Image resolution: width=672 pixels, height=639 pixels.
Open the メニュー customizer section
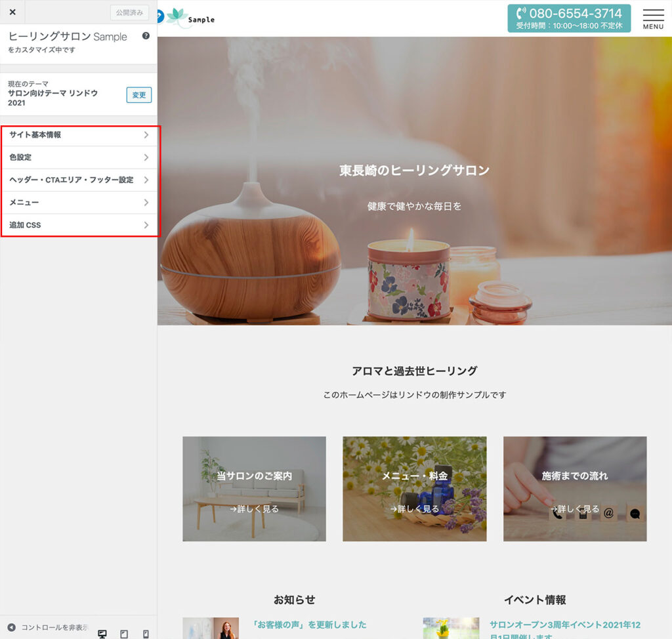[79, 202]
